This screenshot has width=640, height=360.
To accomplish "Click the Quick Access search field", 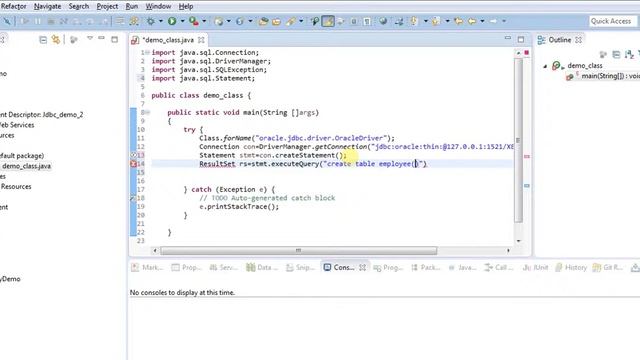I will point(612,21).
